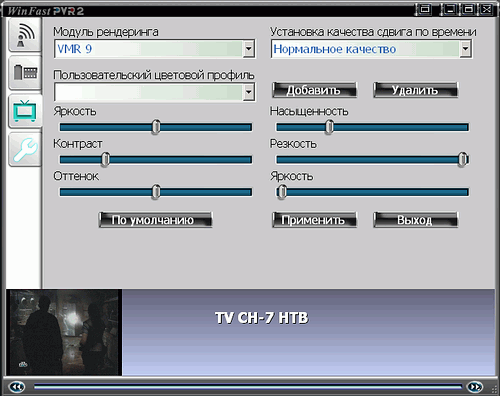
Task: Close the WinFast PVR2 window
Action: pyautogui.click(x=486, y=9)
